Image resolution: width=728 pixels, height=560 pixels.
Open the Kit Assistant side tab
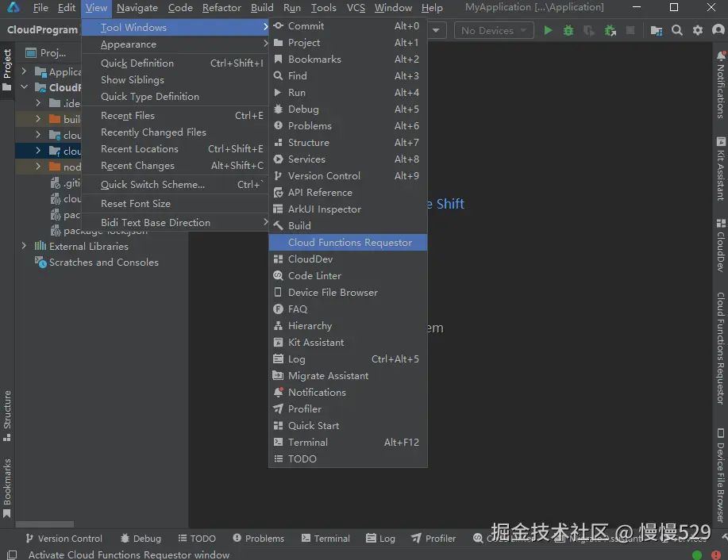pyautogui.click(x=721, y=169)
